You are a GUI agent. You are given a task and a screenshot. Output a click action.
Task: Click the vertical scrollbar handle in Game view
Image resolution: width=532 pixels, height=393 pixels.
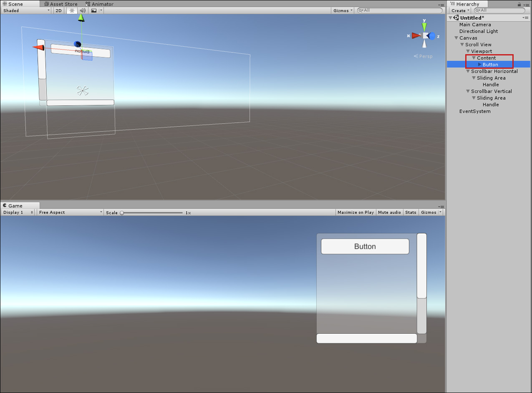[422, 266]
